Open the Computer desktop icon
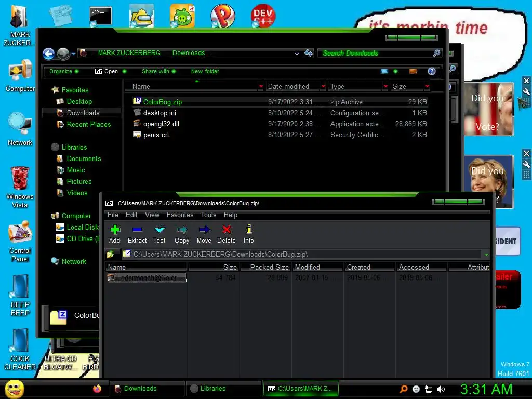 pyautogui.click(x=20, y=76)
